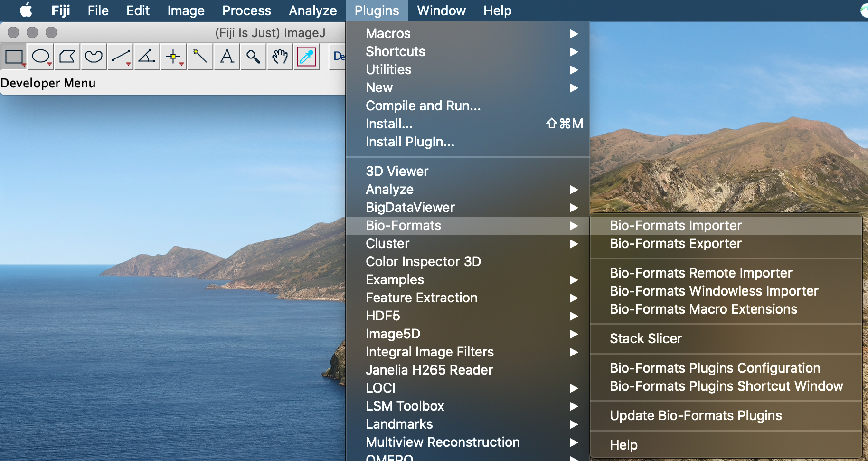Select the Rectangle selection tool
This screenshot has width=868, height=461.
point(14,57)
